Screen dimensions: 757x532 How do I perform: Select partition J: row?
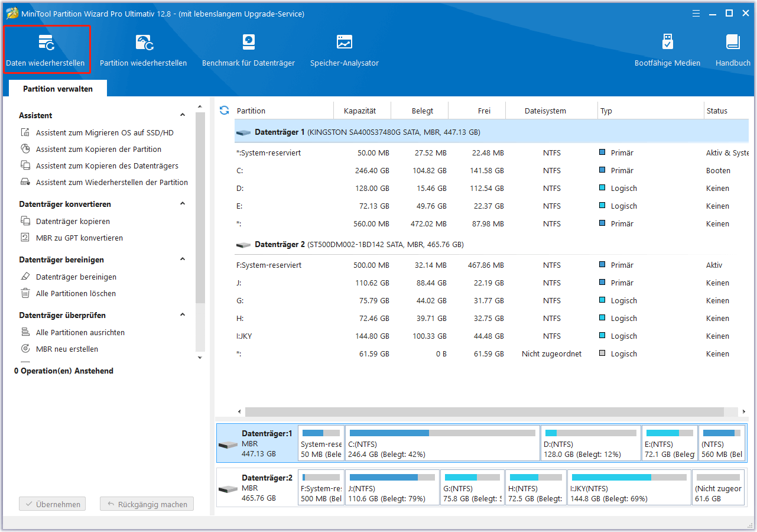pyautogui.click(x=491, y=283)
